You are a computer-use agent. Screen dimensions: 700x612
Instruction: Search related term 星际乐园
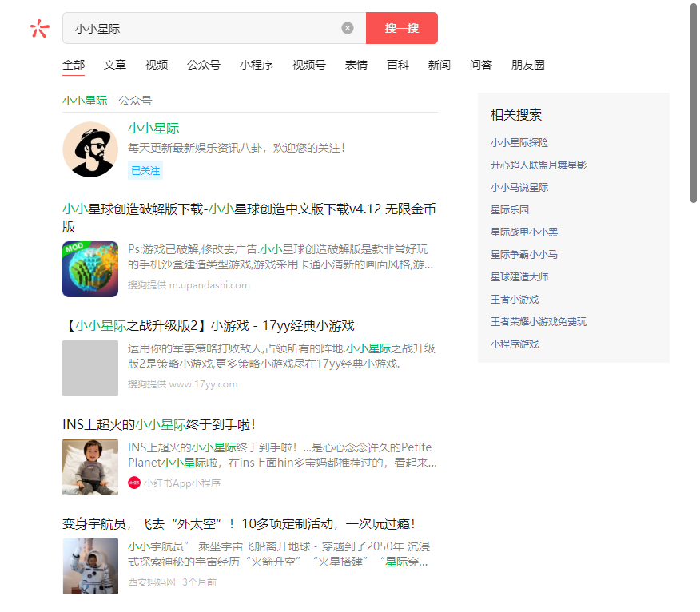click(x=509, y=210)
